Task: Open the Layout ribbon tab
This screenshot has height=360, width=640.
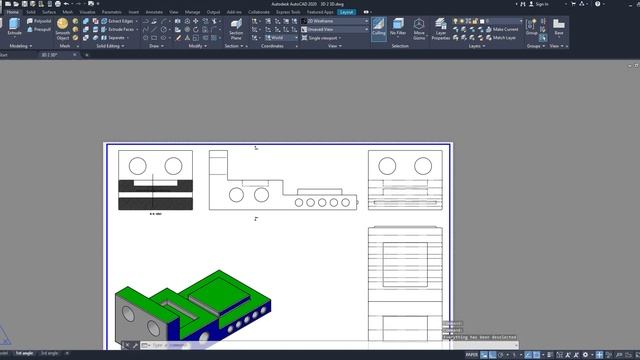Action: click(x=346, y=12)
